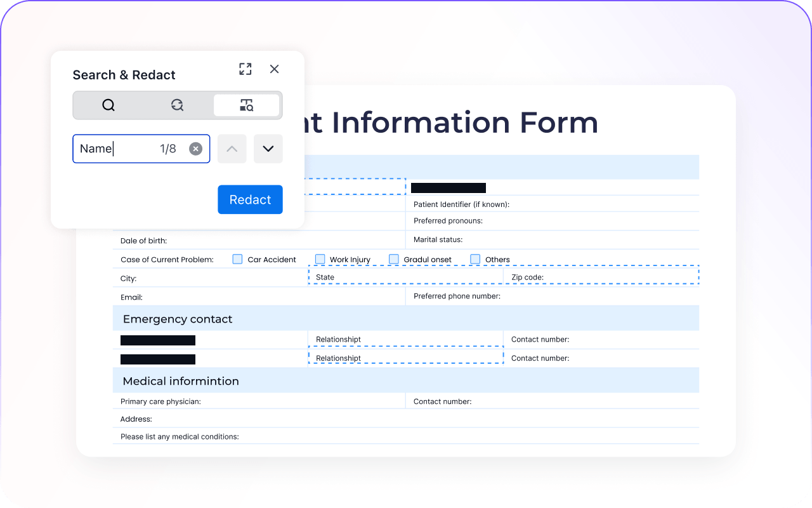This screenshot has width=812, height=508.
Task: Select second redacted bar under Emergency contact
Action: (158, 359)
